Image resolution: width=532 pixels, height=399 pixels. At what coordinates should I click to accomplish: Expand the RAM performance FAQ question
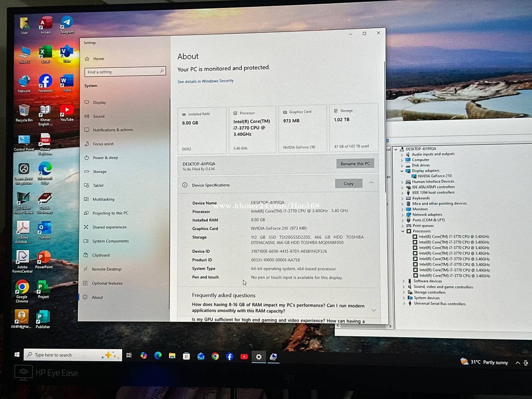373,310
